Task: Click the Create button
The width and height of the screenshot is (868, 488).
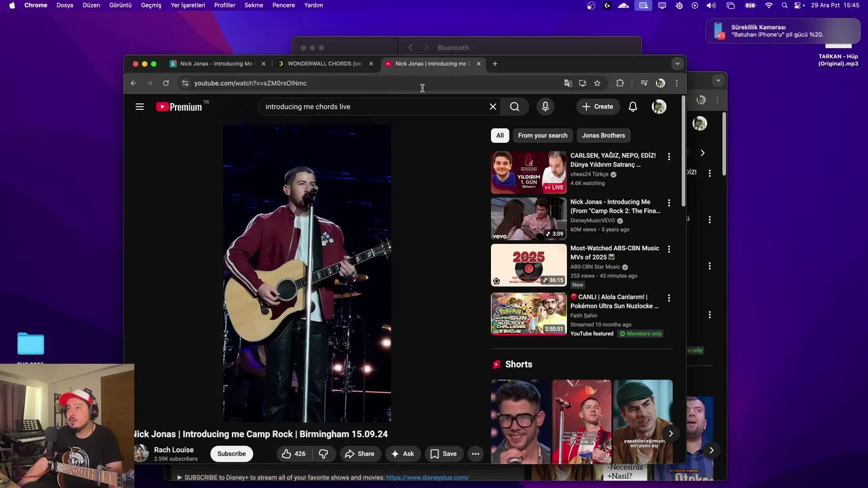Action: (597, 106)
